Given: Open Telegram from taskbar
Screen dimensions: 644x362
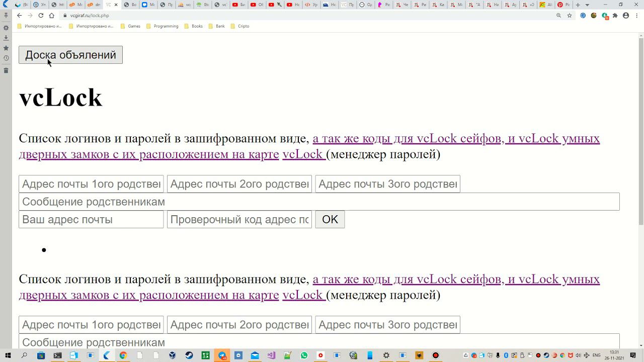Looking at the screenshot, I should 222,355.
